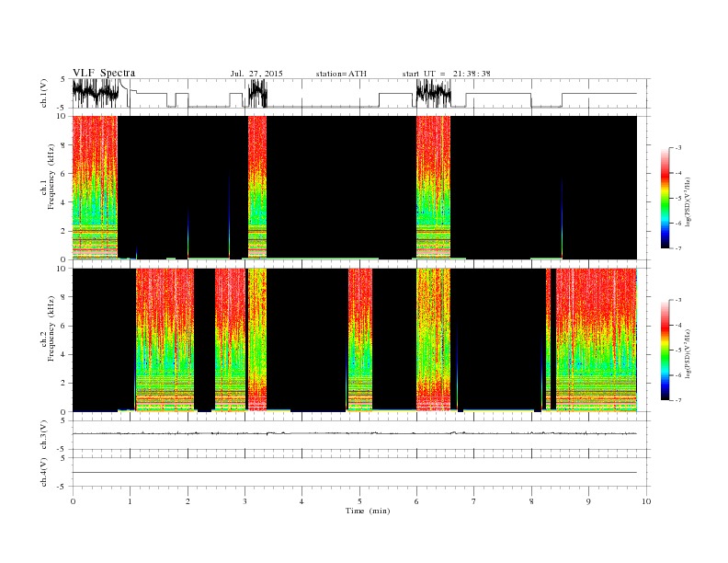
Task: Click the ch.1 spectrogram burst at minute 6
Action: tap(433, 187)
